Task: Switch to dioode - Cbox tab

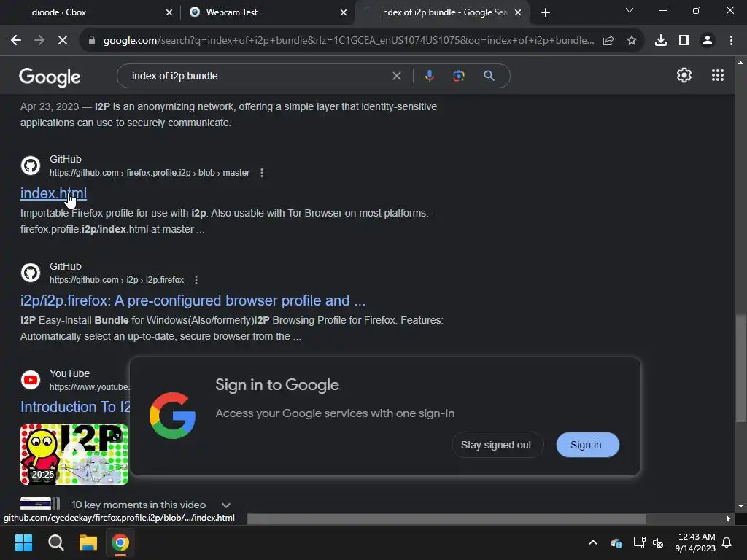Action: coord(90,12)
